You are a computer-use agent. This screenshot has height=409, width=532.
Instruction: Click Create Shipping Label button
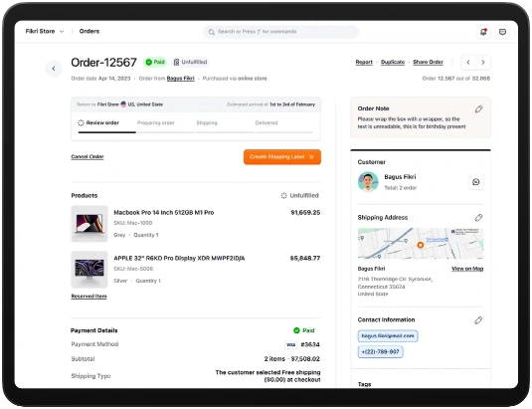282,157
